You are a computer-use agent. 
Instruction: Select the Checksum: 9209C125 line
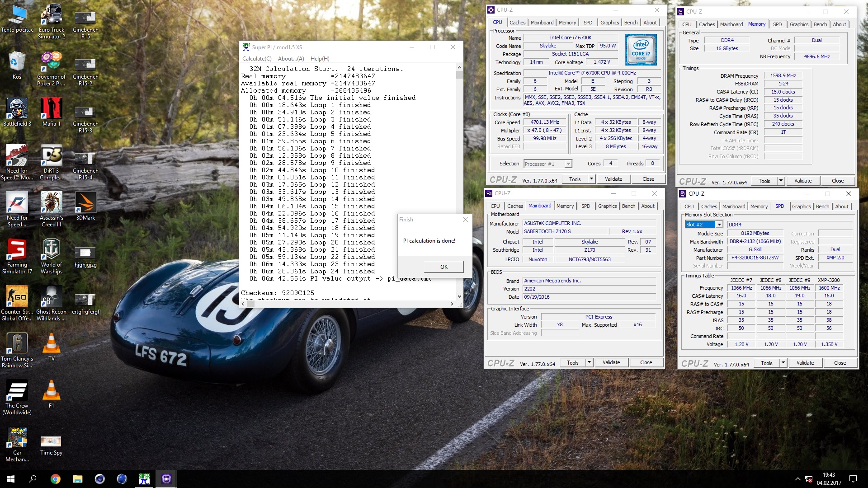pyautogui.click(x=277, y=293)
